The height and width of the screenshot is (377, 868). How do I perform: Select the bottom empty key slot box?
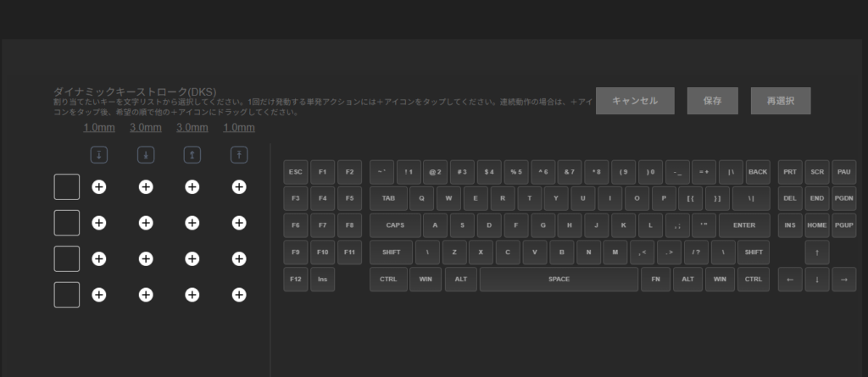click(67, 295)
